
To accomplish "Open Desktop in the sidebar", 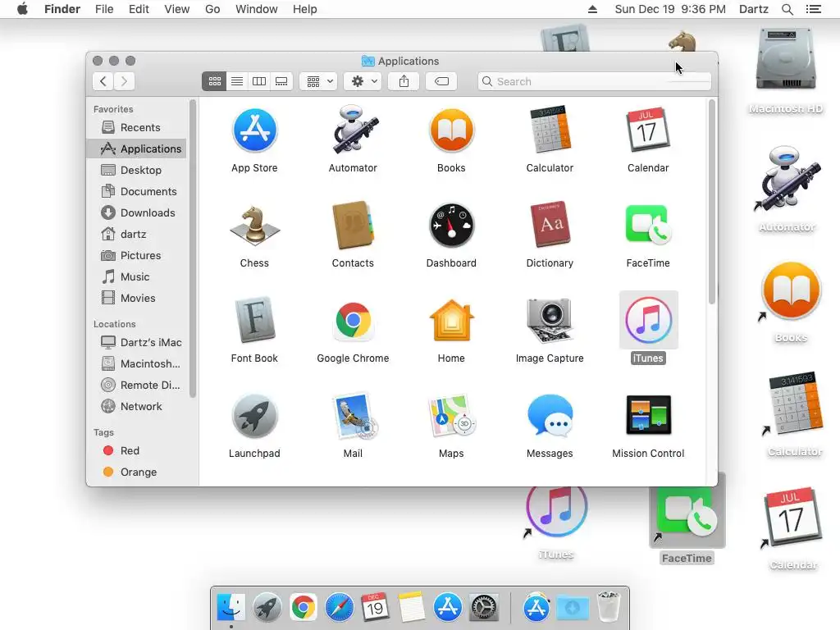I will coord(137,171).
